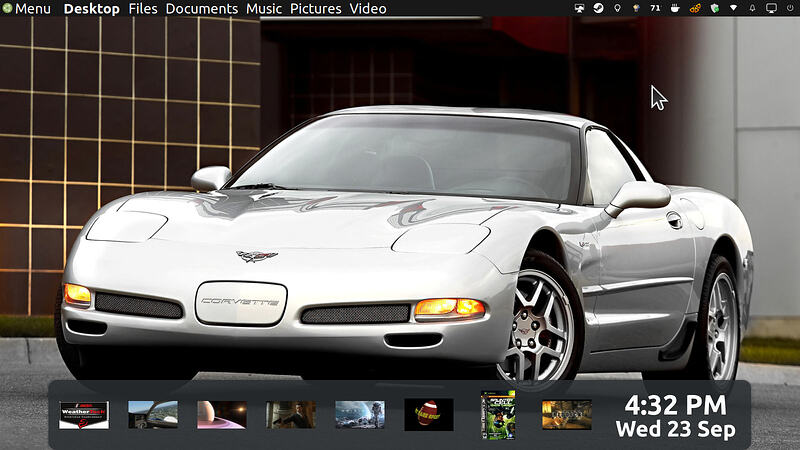Image resolution: width=800 pixels, height=450 pixels.
Task: Open the weather temperature 71 indicator
Action: click(655, 8)
